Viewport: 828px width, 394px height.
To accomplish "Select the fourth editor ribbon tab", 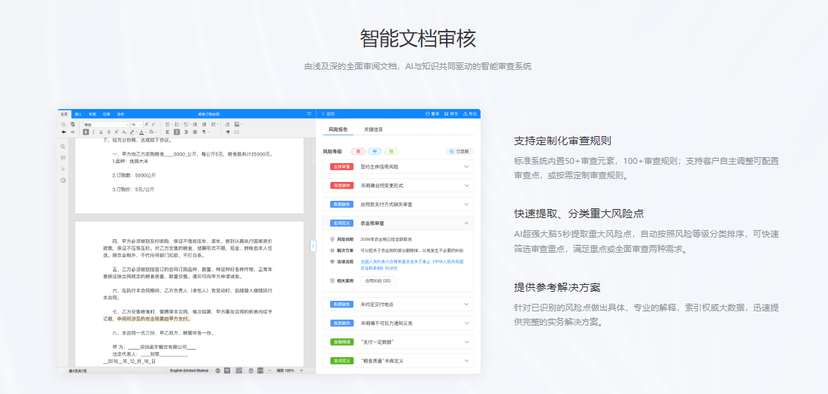I will pyautogui.click(x=106, y=114).
